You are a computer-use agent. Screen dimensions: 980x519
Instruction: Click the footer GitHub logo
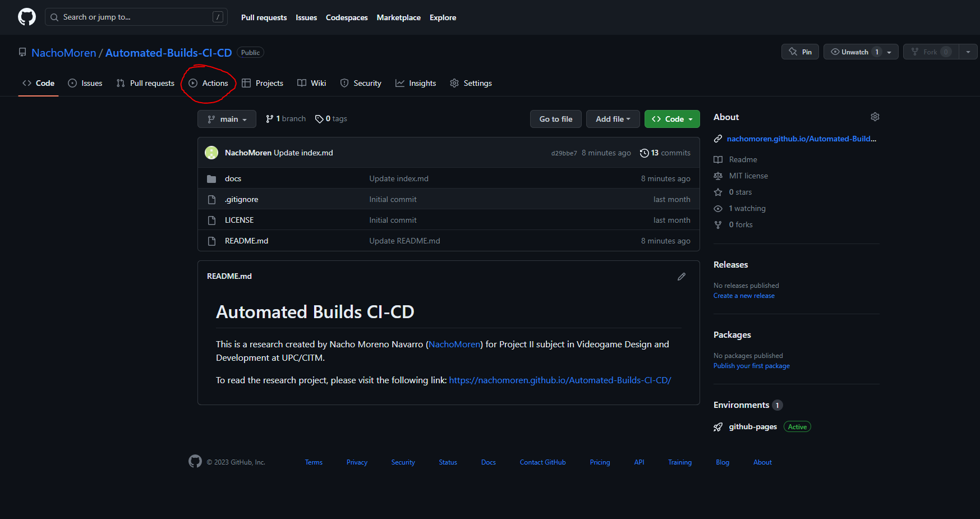(x=195, y=461)
